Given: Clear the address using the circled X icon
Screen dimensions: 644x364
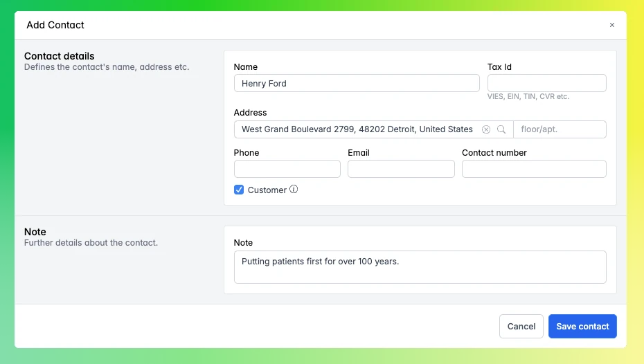Looking at the screenshot, I should (486, 129).
